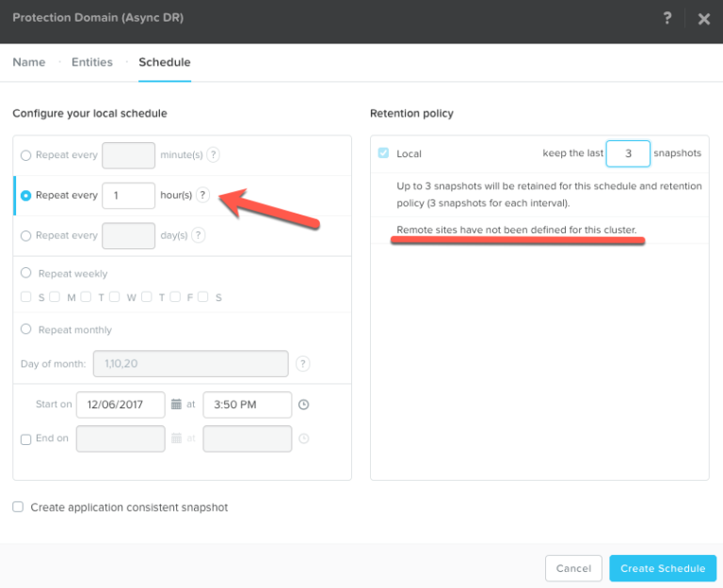Enable Create application consistent snapshot
Viewport: 723px width, 588px height.
coord(18,507)
